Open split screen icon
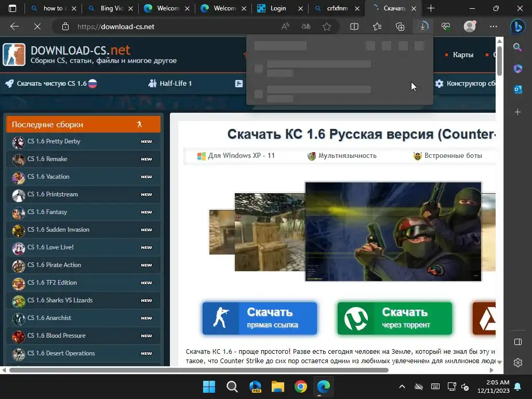This screenshot has height=399, width=532. click(x=354, y=26)
